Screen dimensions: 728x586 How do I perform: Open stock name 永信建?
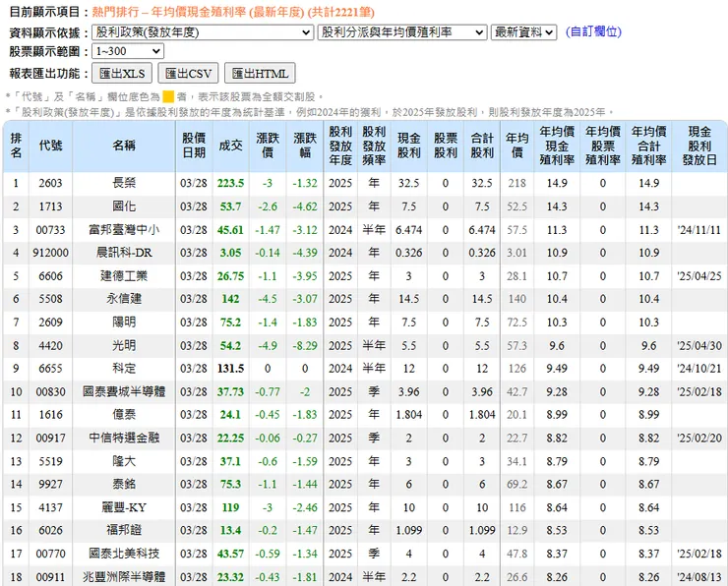(x=124, y=298)
